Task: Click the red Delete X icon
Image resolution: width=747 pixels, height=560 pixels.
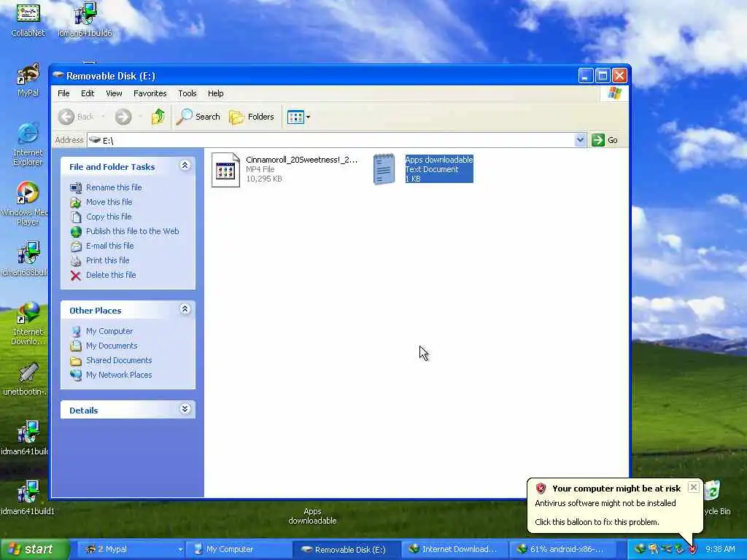Action: click(x=76, y=275)
